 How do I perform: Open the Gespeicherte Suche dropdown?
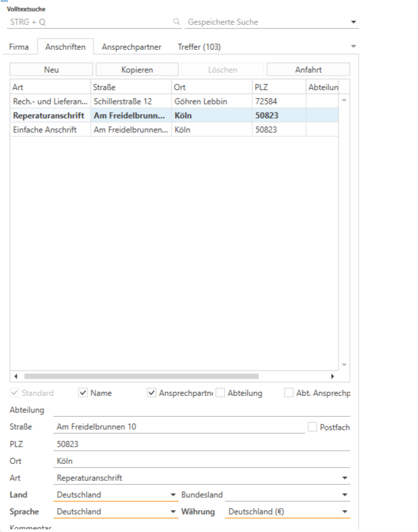[x=354, y=22]
